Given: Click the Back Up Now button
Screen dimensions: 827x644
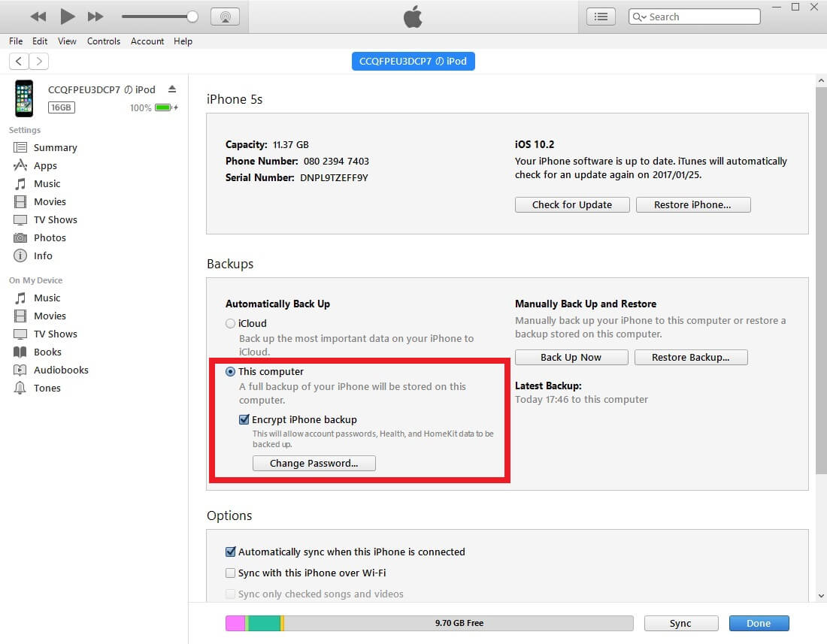Looking at the screenshot, I should (x=571, y=358).
